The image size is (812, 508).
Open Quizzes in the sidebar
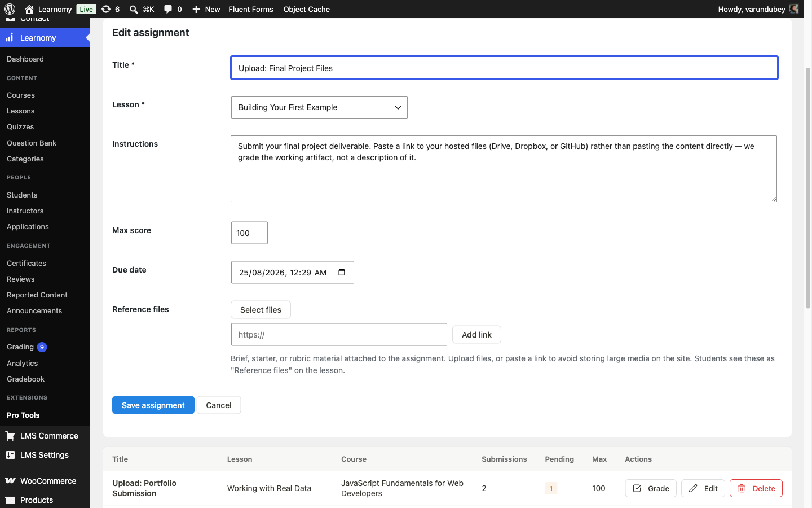pyautogui.click(x=20, y=126)
